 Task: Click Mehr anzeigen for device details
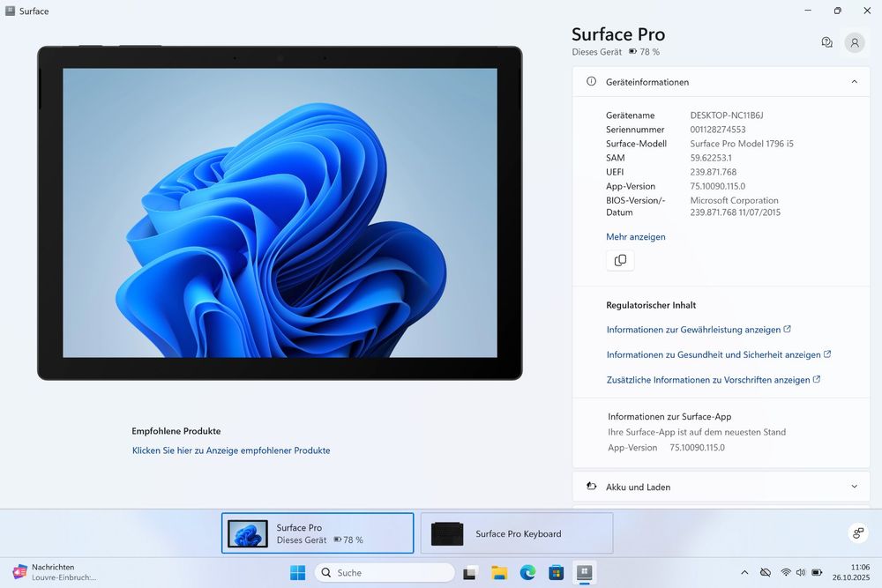[636, 236]
